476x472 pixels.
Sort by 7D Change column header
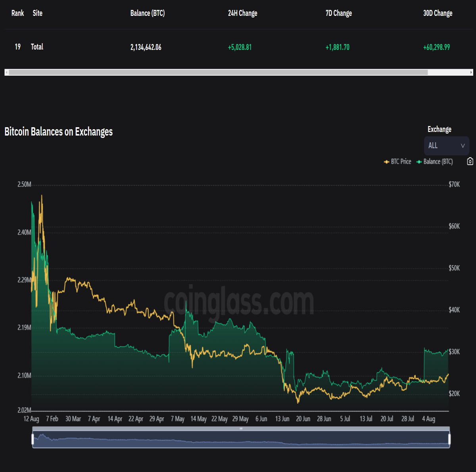click(339, 13)
